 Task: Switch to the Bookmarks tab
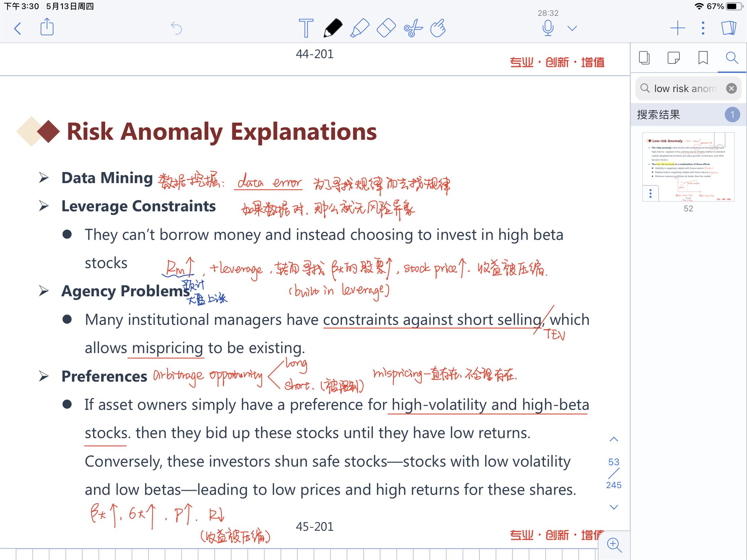tap(703, 58)
